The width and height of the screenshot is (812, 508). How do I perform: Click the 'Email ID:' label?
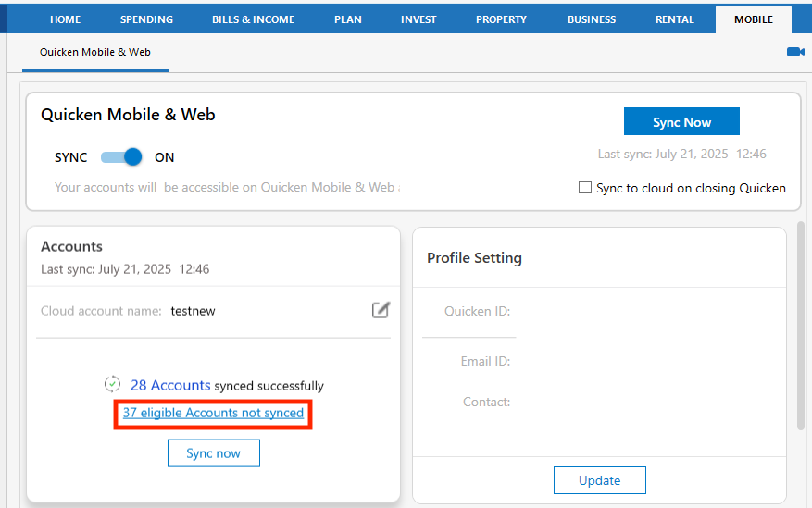(x=485, y=361)
